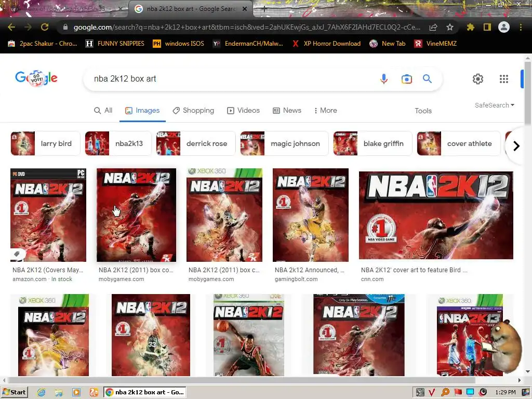Click the network monitor tray icon
Screen dimensions: 532x399
(470, 393)
